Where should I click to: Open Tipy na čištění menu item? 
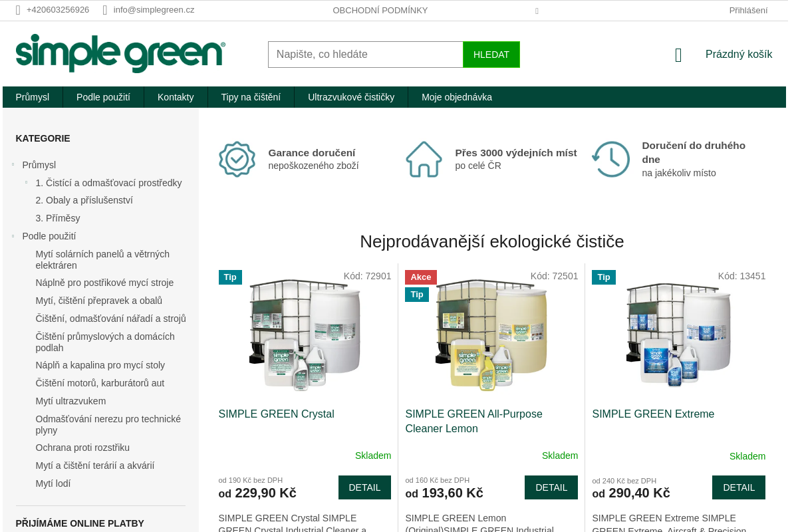click(251, 97)
